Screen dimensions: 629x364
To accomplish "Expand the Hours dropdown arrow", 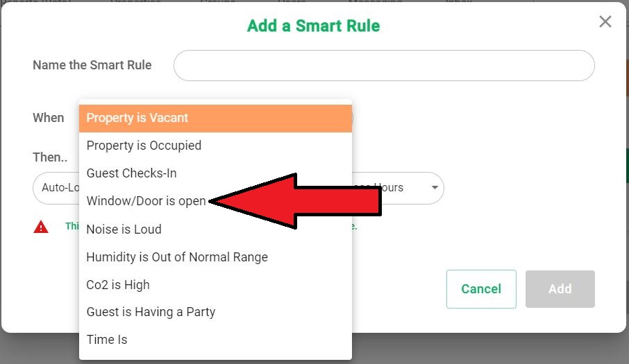I will point(435,187).
